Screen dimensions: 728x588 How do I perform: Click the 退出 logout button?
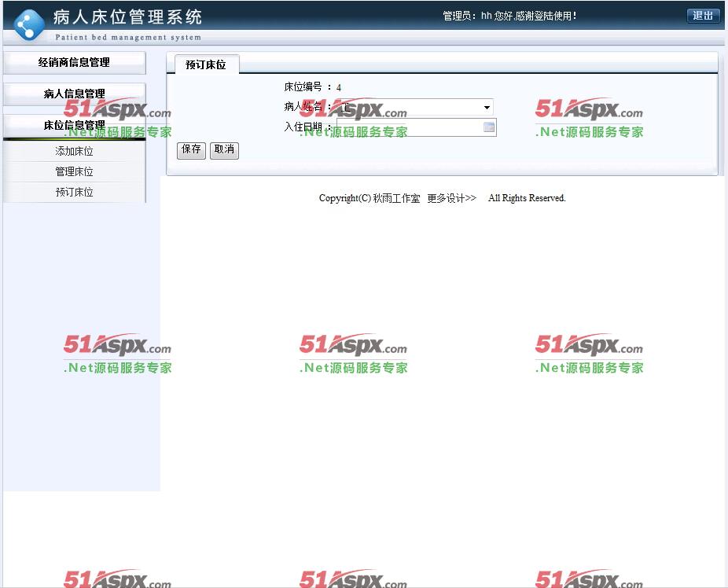[703, 16]
